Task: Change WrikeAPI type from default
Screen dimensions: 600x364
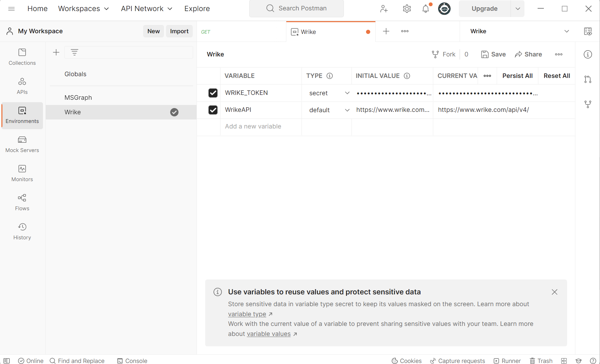Action: 329,110
